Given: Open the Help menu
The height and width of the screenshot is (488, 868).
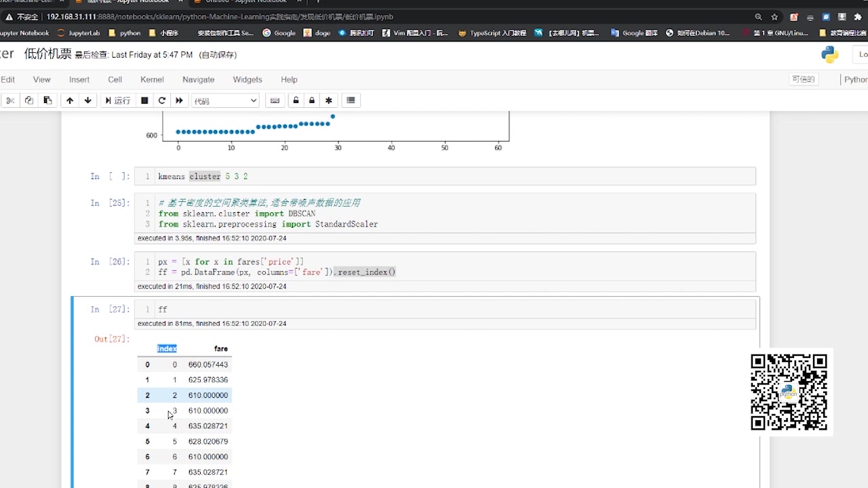Looking at the screenshot, I should (x=290, y=79).
